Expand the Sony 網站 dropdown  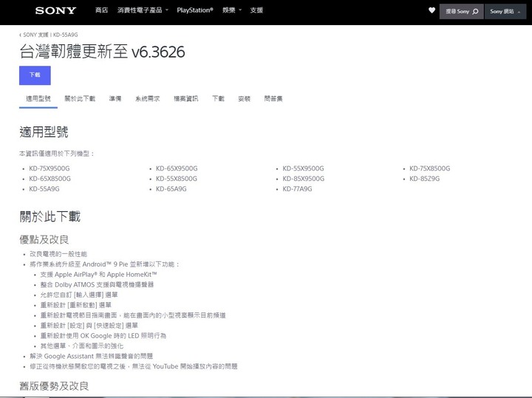coord(505,12)
